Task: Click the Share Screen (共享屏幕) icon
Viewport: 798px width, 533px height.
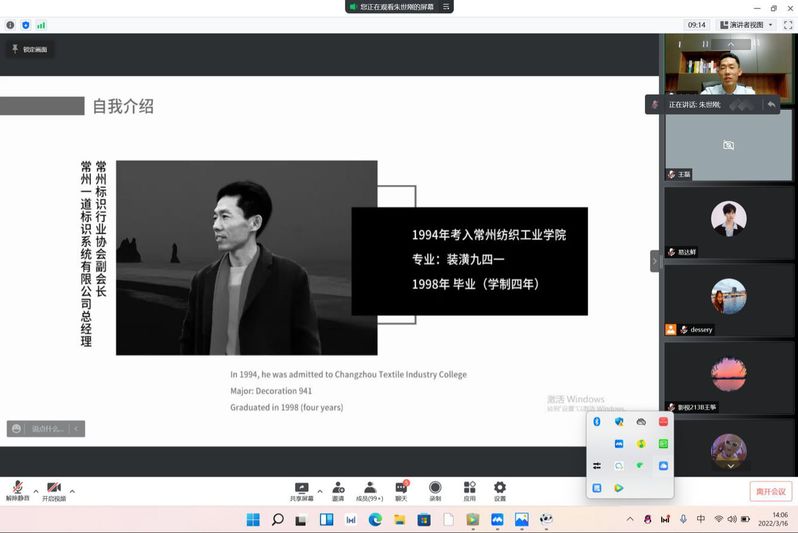Action: [301, 490]
